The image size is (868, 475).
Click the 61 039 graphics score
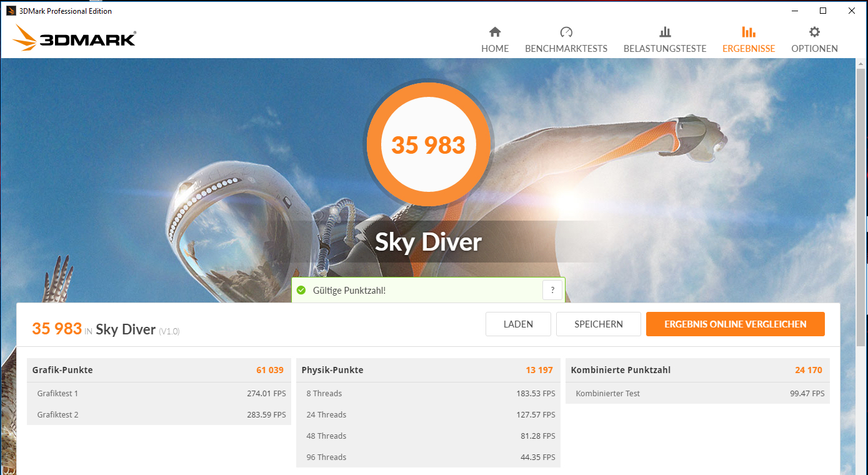coord(270,370)
